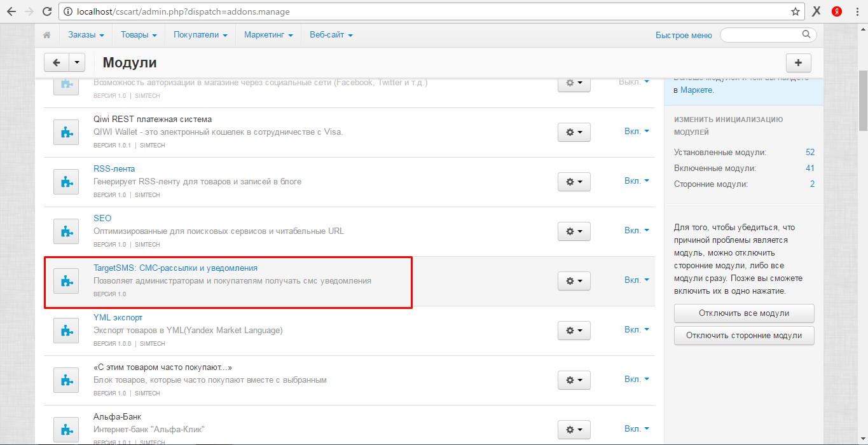Toggle Выкл. status of social login module
Viewport: 868px width, 445px height.
(x=634, y=81)
